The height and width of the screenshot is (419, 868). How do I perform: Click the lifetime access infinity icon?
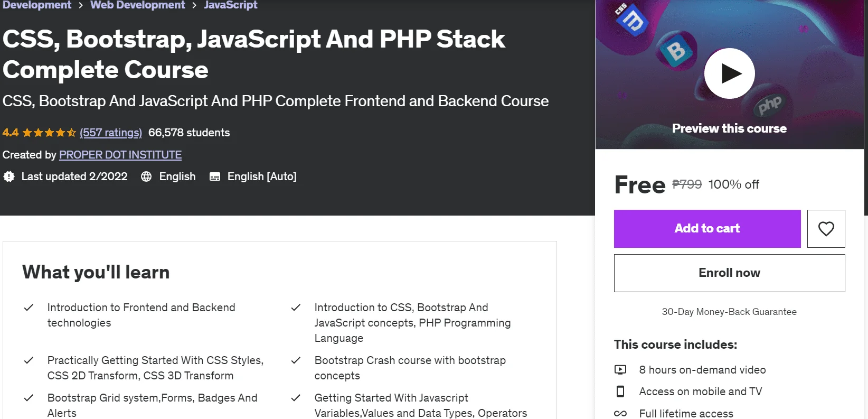(x=620, y=413)
